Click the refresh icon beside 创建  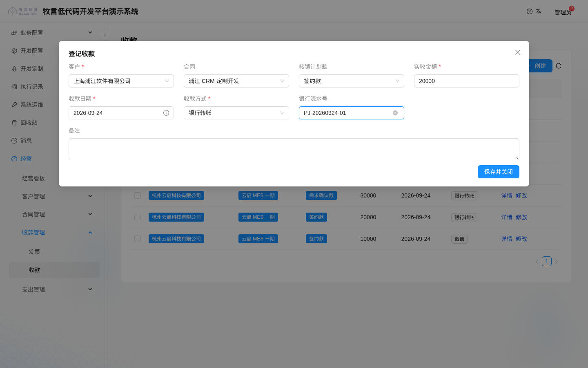click(x=559, y=66)
